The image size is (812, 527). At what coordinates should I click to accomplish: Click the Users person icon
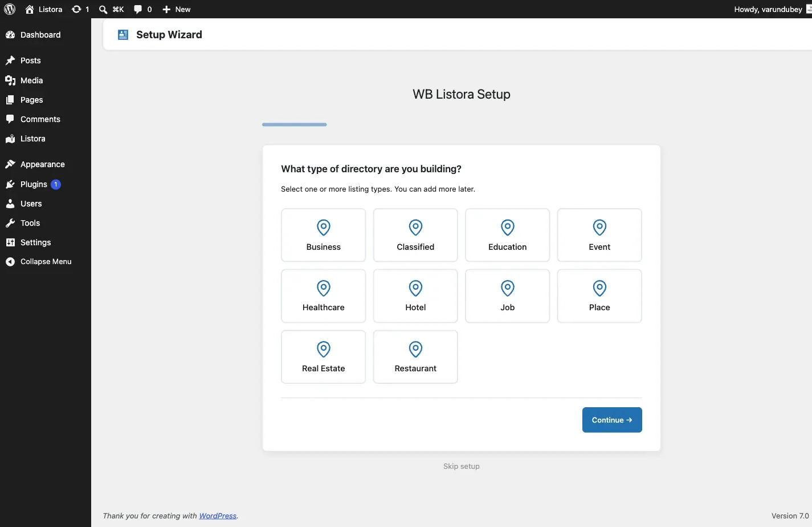tap(10, 204)
